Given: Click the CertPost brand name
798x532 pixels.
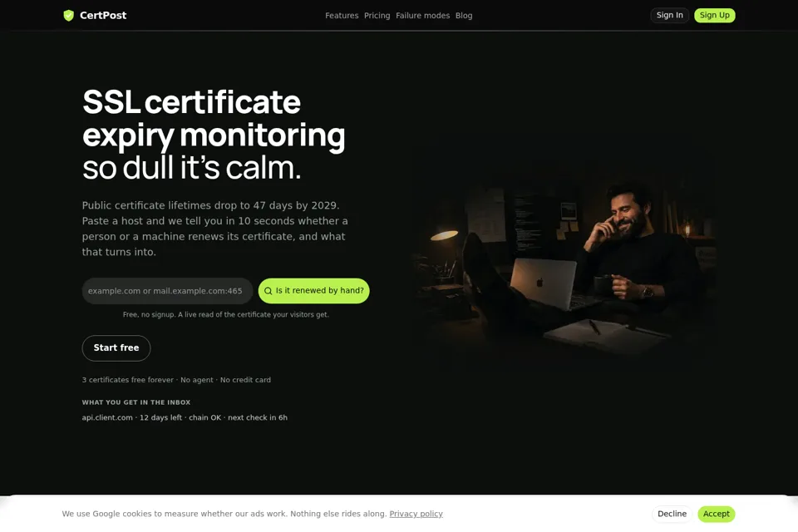Looking at the screenshot, I should coord(103,15).
